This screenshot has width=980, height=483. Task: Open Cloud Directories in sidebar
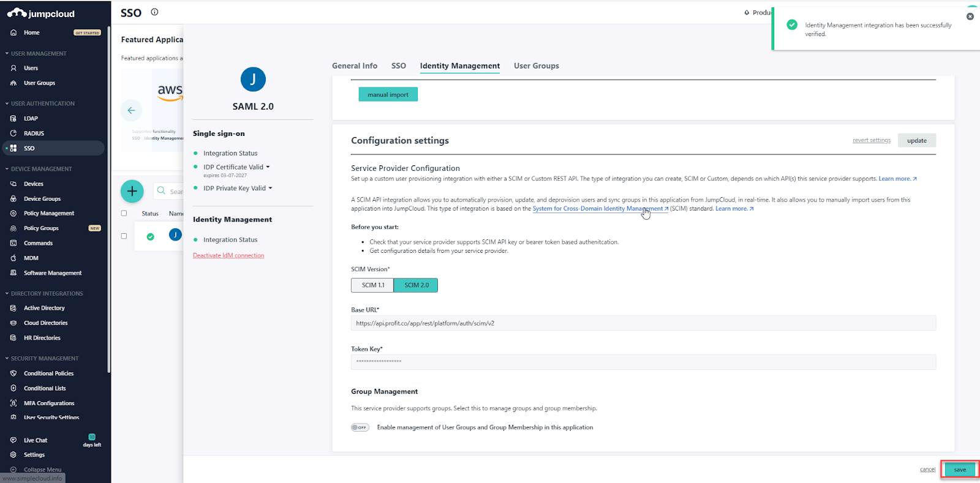pos(46,323)
